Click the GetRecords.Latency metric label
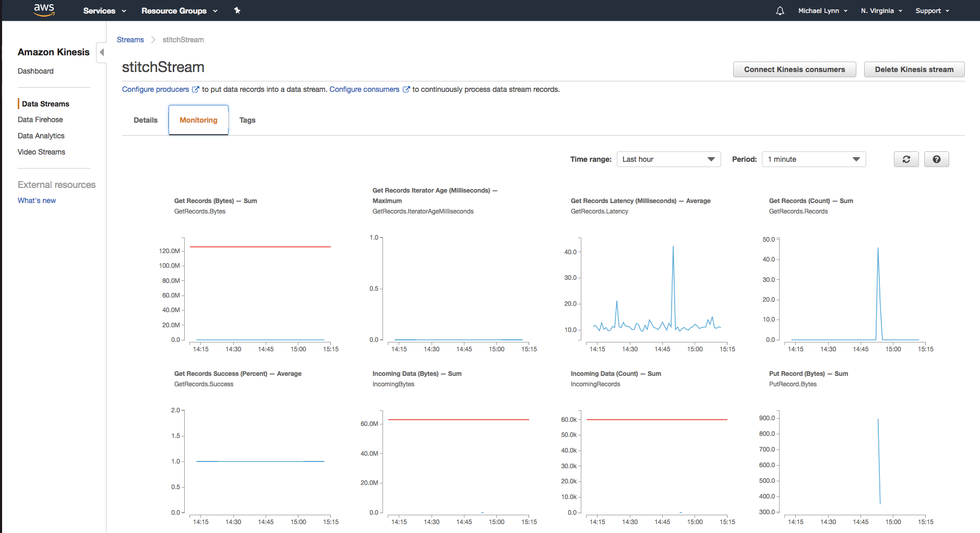This screenshot has width=980, height=533. click(599, 211)
